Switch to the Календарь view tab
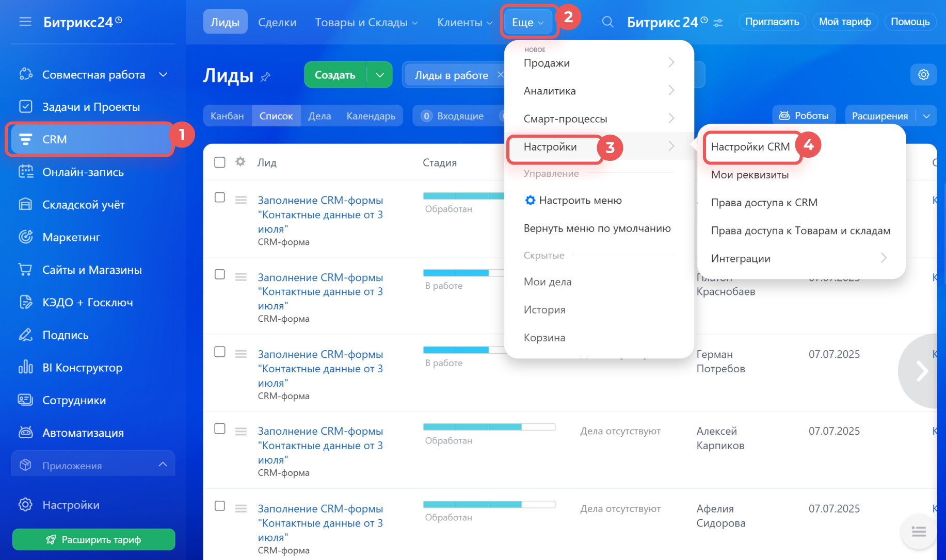Screen dimensions: 946x560 click(x=371, y=116)
